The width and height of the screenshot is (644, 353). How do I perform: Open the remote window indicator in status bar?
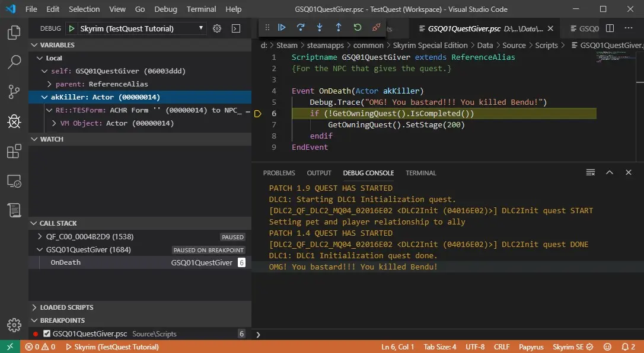pyautogui.click(x=10, y=347)
